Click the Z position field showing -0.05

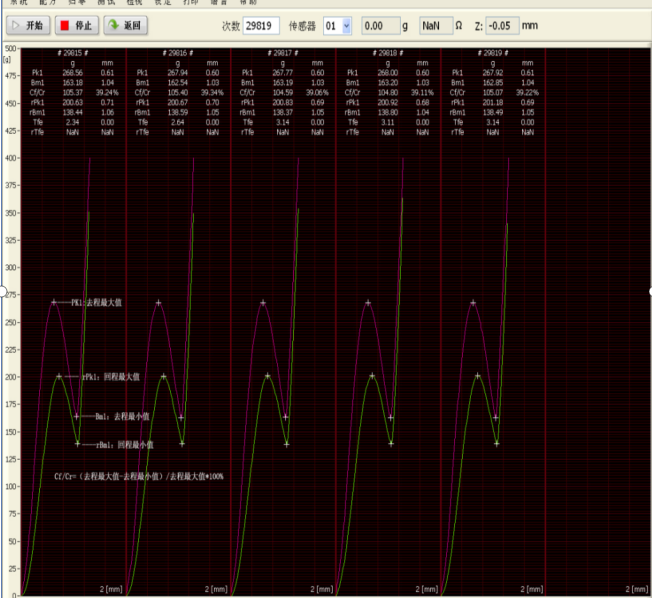point(502,26)
